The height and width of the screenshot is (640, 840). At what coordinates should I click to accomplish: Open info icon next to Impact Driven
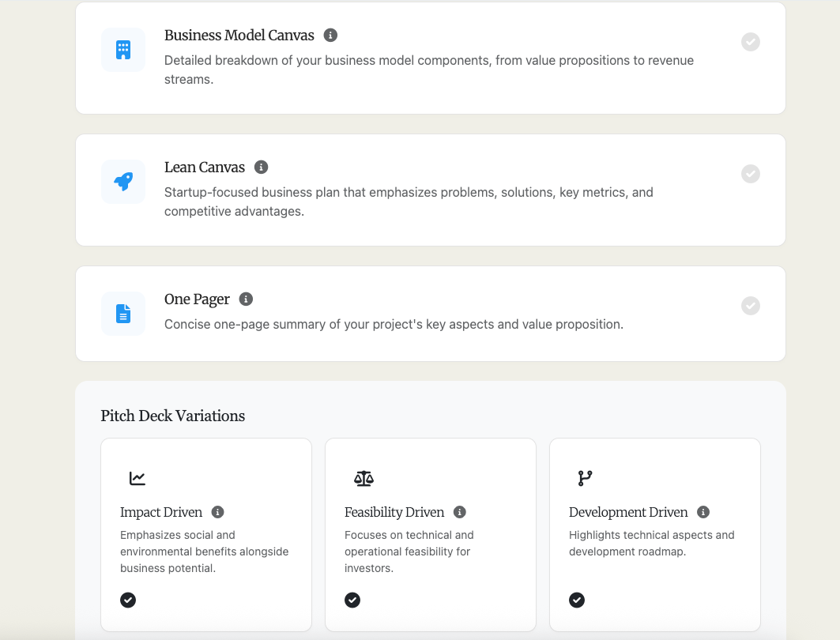(218, 512)
